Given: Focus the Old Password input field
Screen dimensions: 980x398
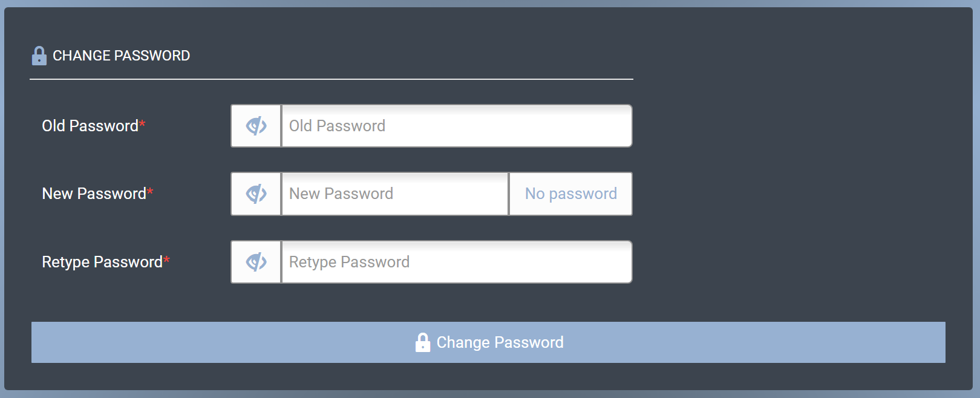Looking at the screenshot, I should point(457,126).
